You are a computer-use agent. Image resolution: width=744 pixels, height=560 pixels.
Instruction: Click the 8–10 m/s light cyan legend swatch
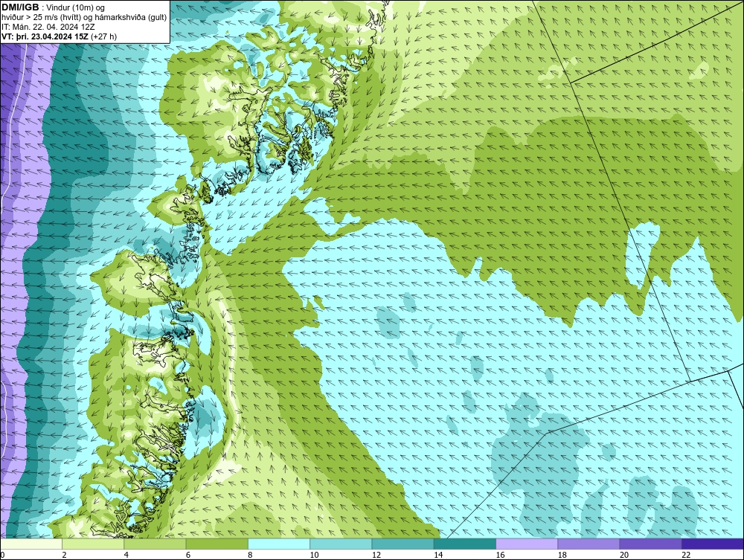279,544
